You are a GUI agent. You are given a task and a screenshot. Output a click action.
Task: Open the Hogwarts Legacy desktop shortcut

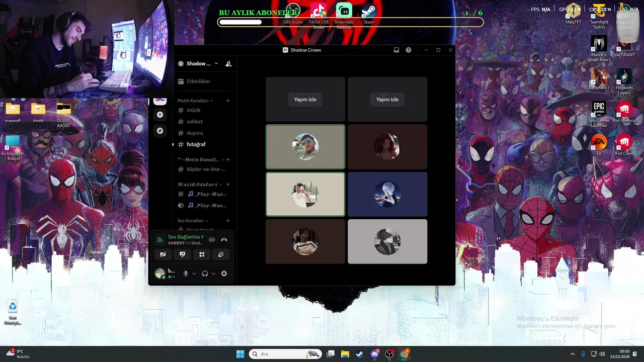tap(624, 81)
